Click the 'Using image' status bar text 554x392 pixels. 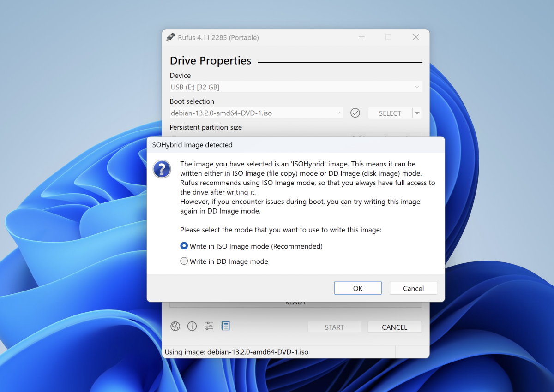[x=236, y=352]
